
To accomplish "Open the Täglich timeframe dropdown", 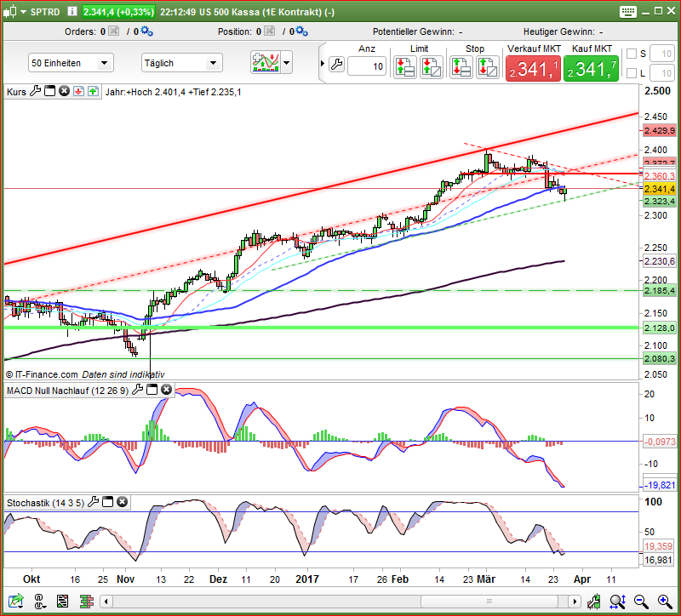I will 182,63.
